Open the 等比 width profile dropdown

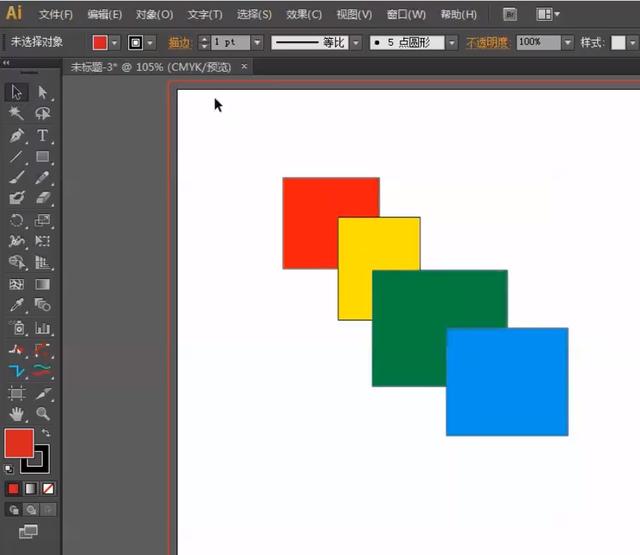click(356, 42)
